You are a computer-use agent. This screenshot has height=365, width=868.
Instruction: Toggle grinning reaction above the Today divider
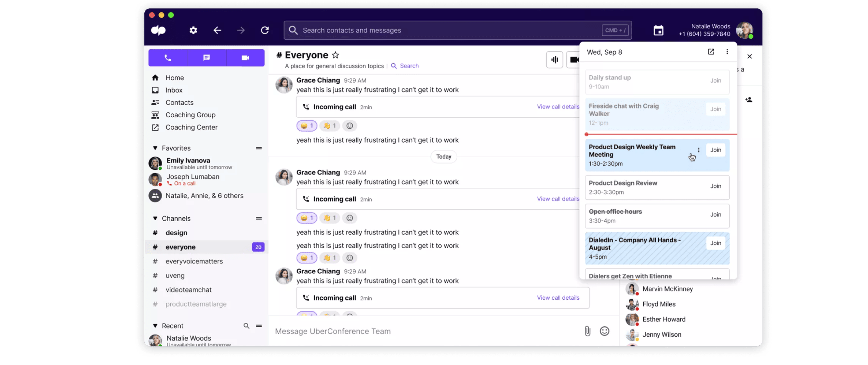pyautogui.click(x=307, y=126)
